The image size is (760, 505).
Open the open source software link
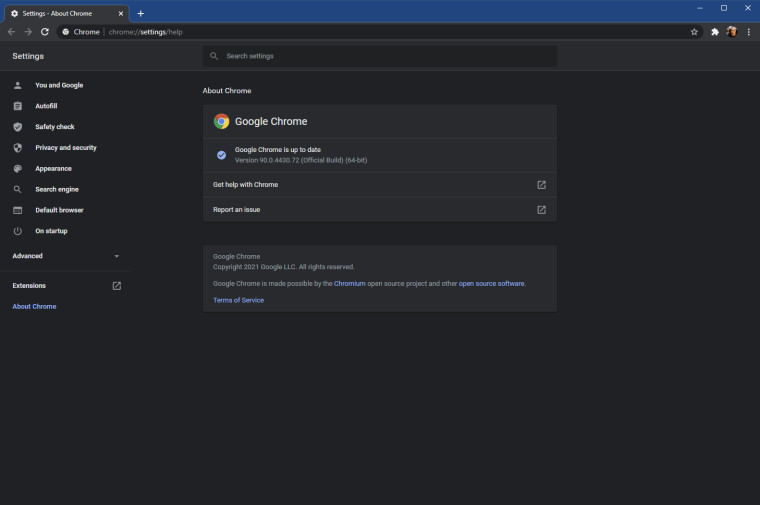point(491,284)
